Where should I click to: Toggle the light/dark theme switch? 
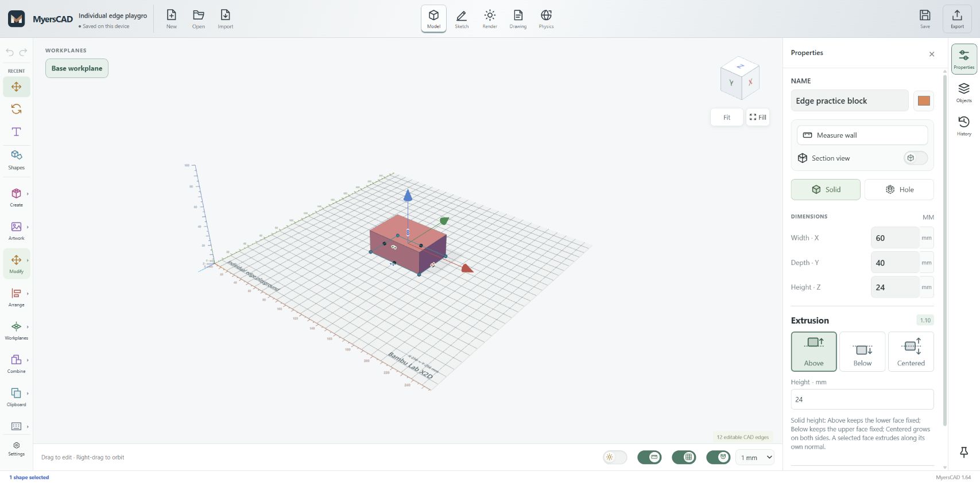[615, 457]
